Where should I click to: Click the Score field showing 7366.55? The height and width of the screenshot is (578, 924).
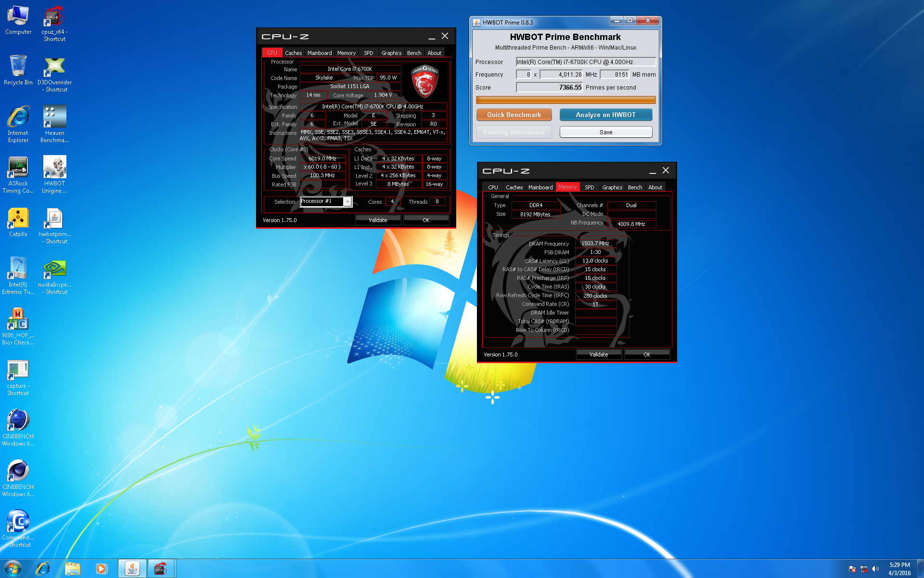point(549,87)
